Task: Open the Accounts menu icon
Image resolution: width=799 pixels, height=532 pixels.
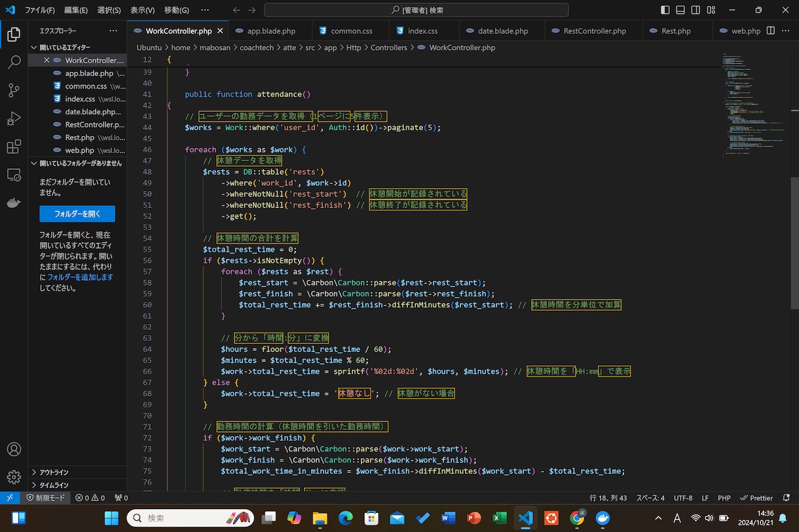Action: click(14, 450)
